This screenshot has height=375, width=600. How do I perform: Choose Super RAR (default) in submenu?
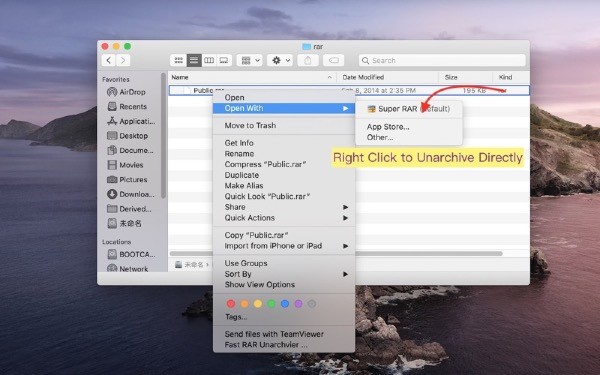coord(409,109)
